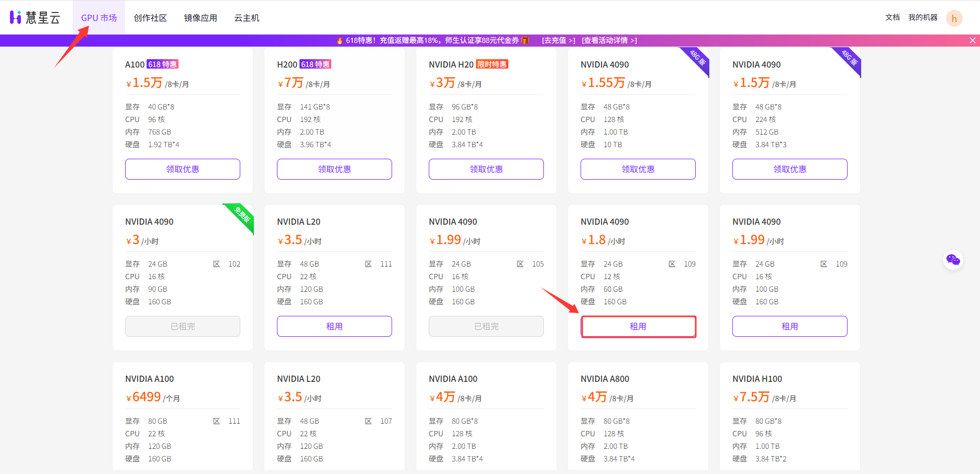
Task: Claim discount on the 4090 1.55万 card
Action: click(x=638, y=169)
